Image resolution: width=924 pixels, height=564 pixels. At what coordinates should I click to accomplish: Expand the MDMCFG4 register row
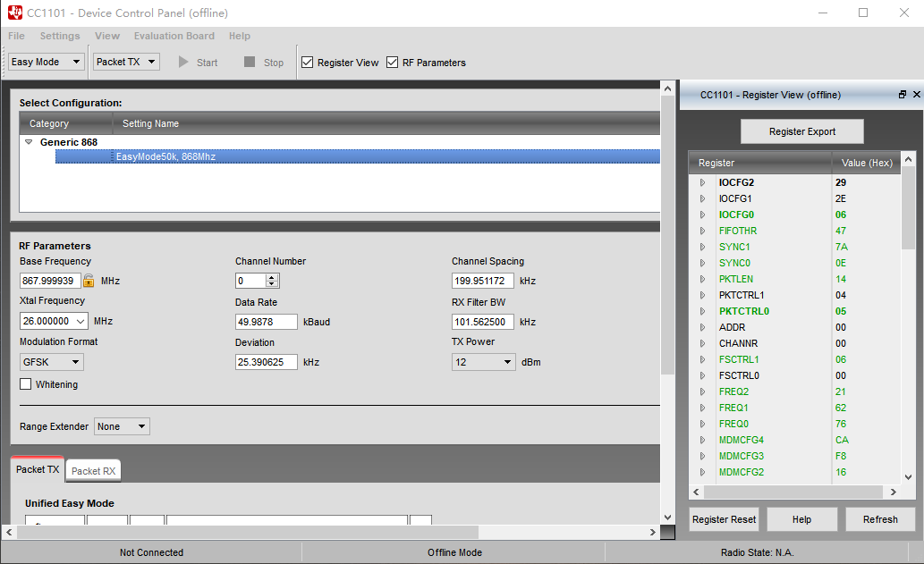coord(702,440)
